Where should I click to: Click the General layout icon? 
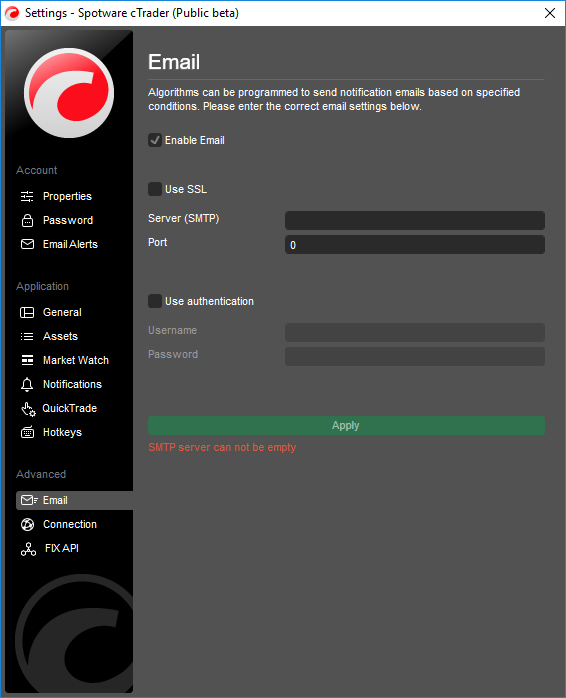(27, 312)
